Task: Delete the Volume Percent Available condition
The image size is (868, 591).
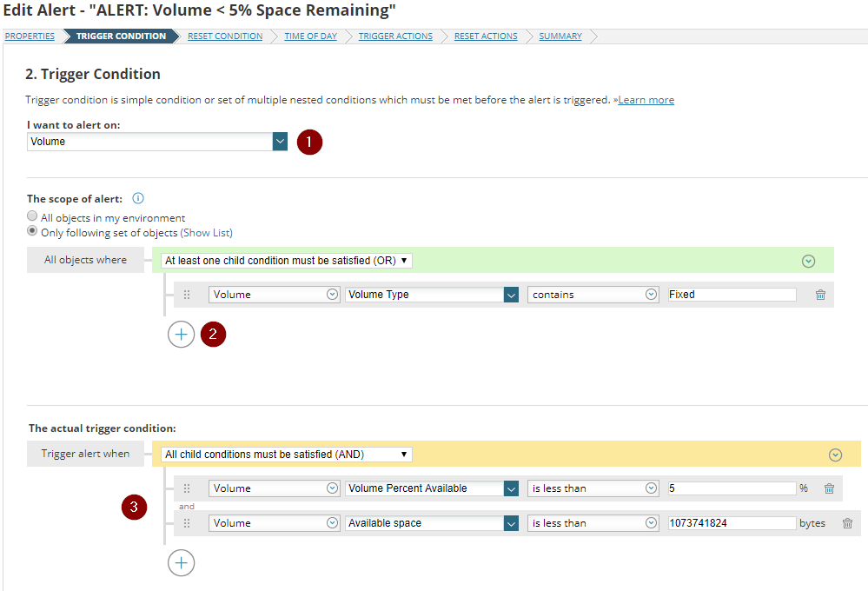Action: [829, 488]
